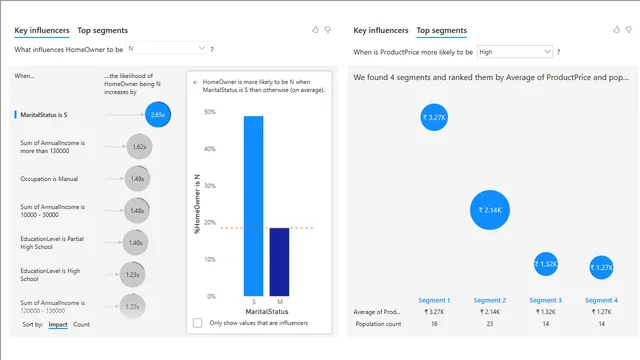The image size is (640, 360).
Task: Select 'Sum of AnnualIncome is more than 130000'
Action: (x=53, y=147)
